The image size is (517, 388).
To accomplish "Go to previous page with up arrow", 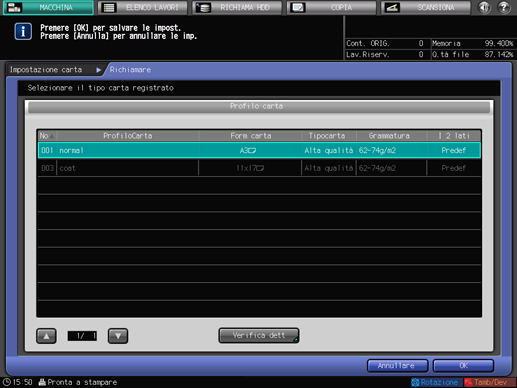I will 46,336.
